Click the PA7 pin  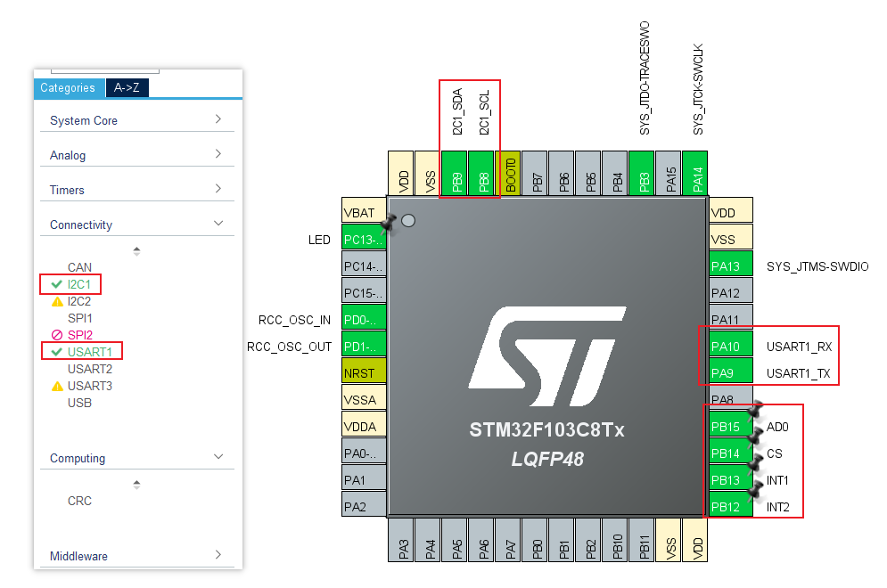point(508,540)
